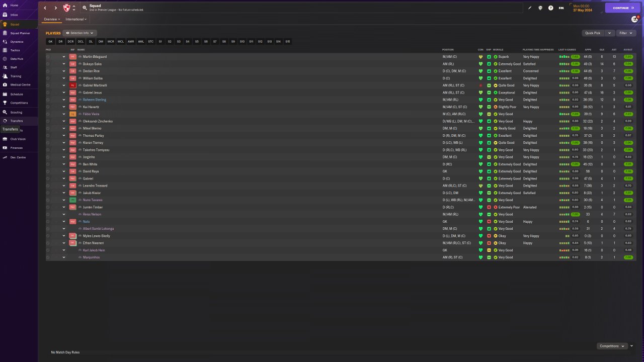Open the Competitions dropdown at the bottom

point(612,346)
